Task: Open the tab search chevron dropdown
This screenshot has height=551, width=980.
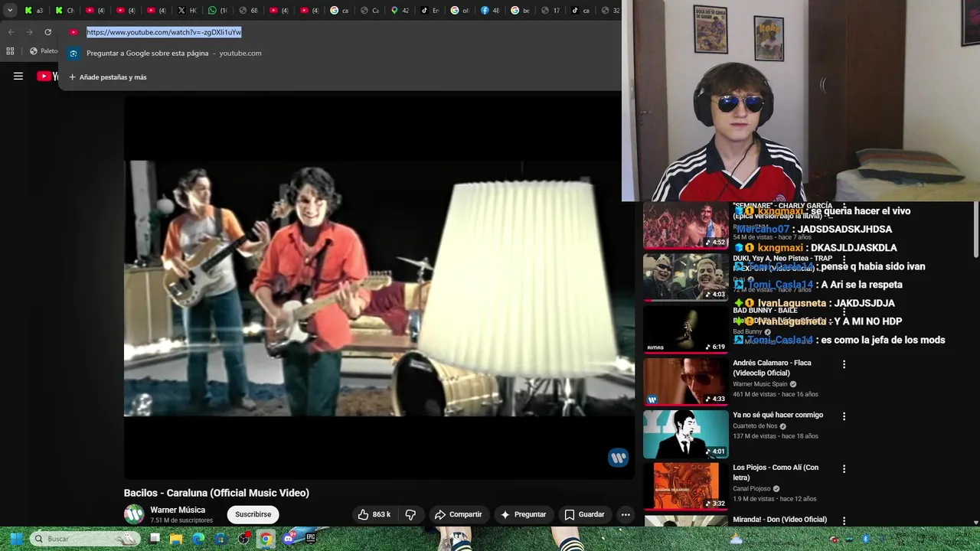Action: (x=10, y=10)
